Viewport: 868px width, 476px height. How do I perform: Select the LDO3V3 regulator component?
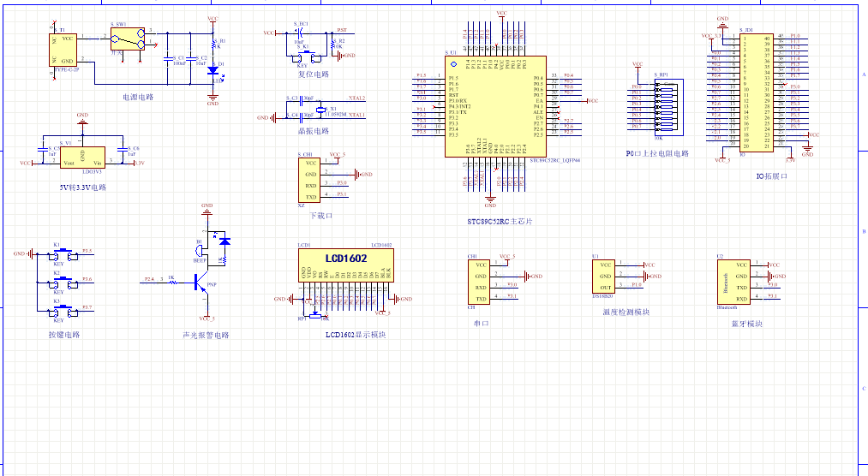(82, 158)
